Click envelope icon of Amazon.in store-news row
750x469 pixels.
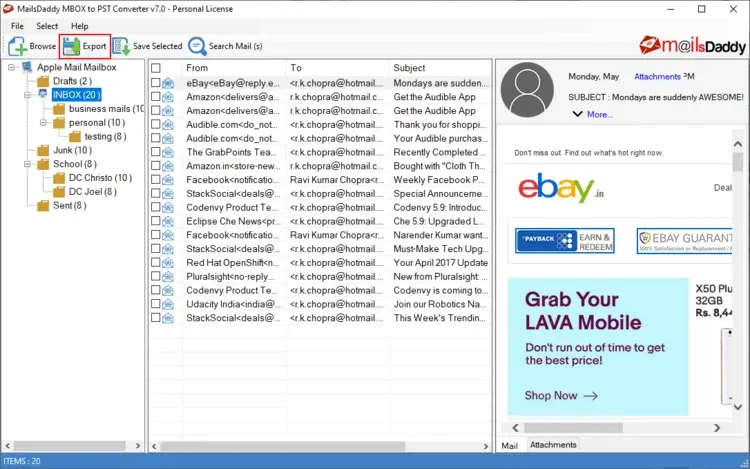167,166
